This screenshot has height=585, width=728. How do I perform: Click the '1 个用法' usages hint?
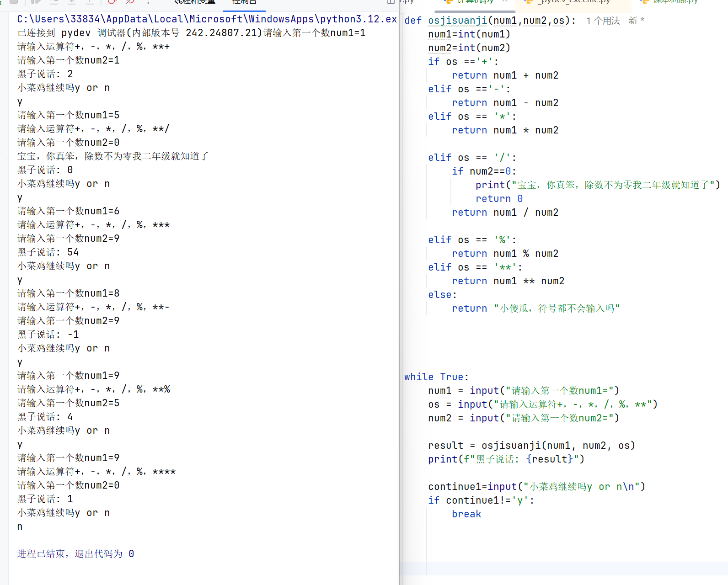point(603,21)
